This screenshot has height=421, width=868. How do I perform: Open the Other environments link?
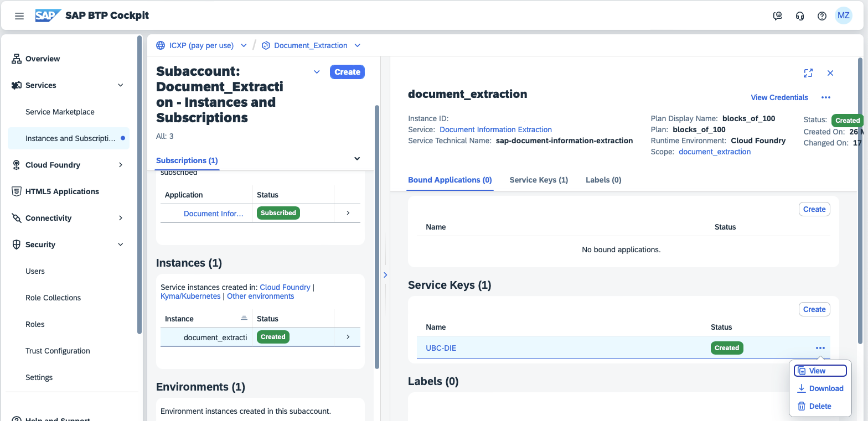[x=261, y=296]
